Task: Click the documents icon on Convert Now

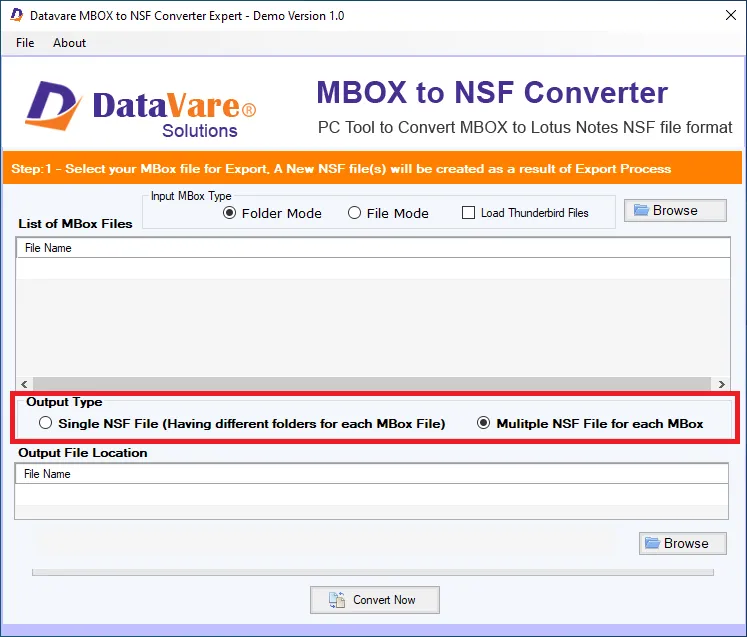Action: (x=337, y=600)
